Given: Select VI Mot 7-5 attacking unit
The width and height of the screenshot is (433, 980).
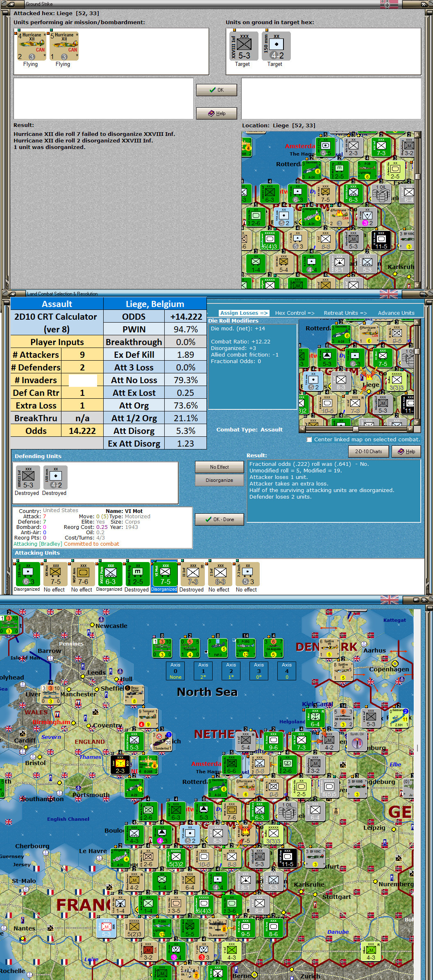Looking at the screenshot, I should point(165,574).
